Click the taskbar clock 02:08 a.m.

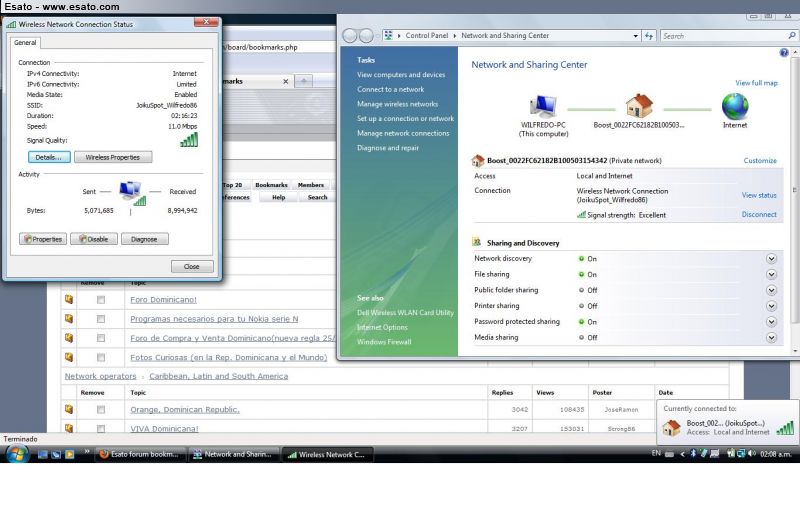click(776, 453)
